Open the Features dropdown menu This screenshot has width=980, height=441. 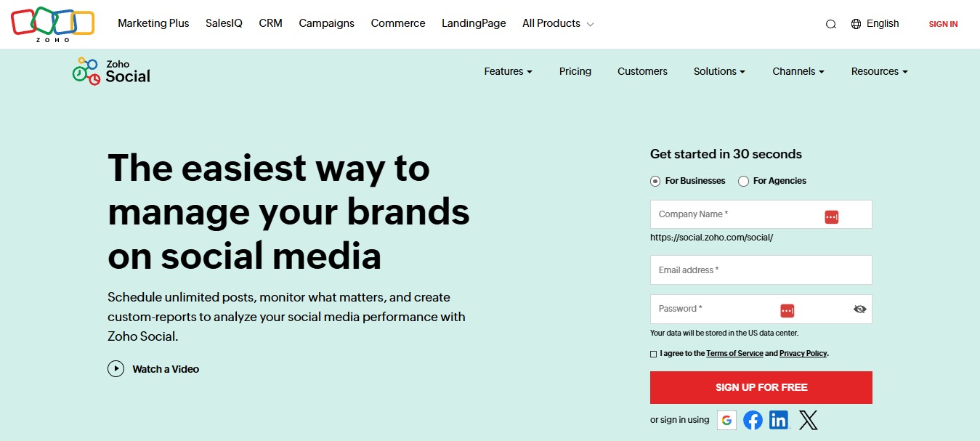click(508, 71)
